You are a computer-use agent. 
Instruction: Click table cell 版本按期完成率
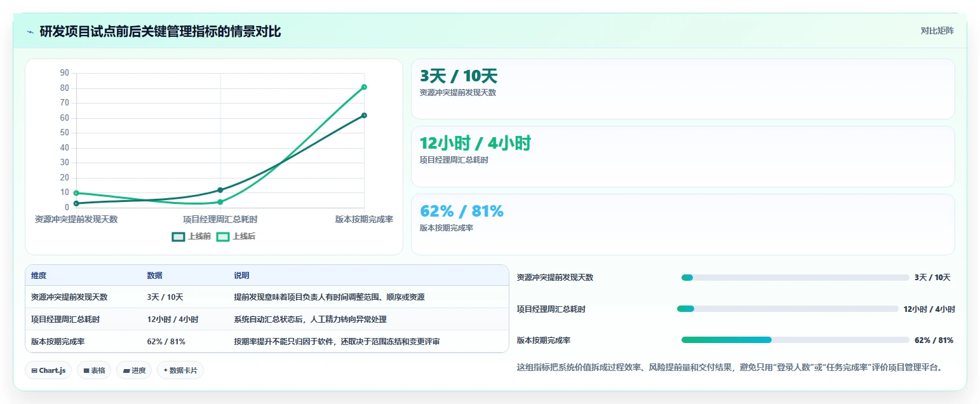point(58,341)
